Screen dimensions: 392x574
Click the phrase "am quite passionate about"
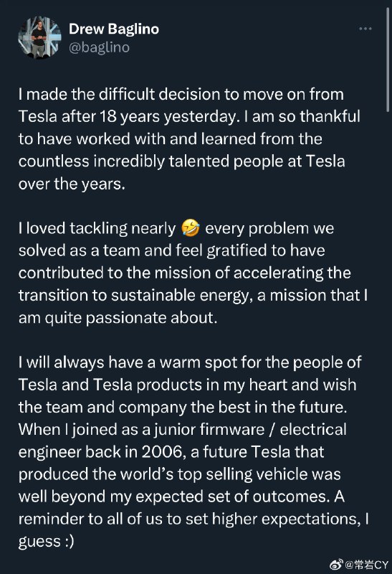pos(118,318)
